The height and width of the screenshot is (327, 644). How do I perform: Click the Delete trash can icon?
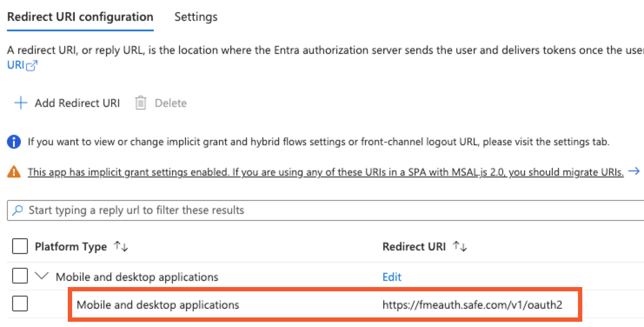coord(140,103)
